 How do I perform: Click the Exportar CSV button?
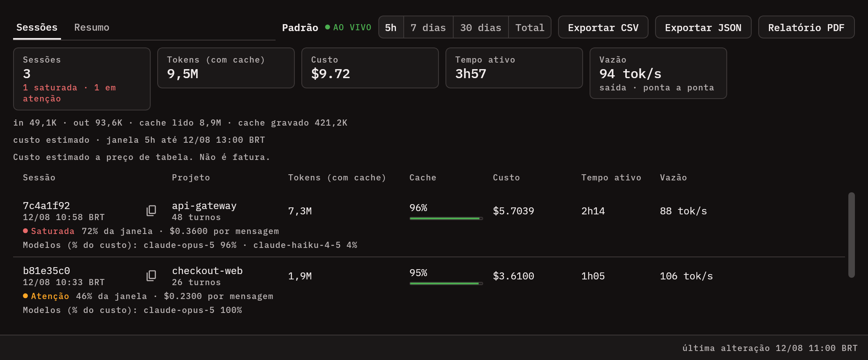coord(603,27)
